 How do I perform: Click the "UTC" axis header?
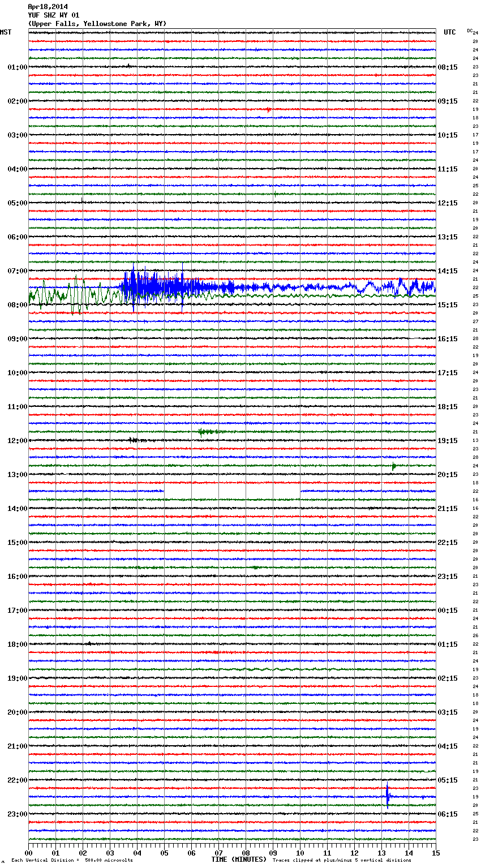[x=450, y=32]
